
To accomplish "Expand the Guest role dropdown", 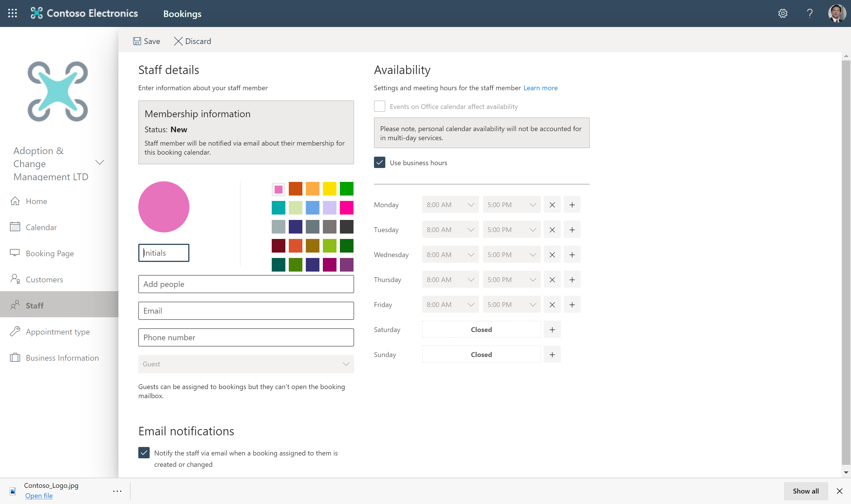I will click(246, 364).
